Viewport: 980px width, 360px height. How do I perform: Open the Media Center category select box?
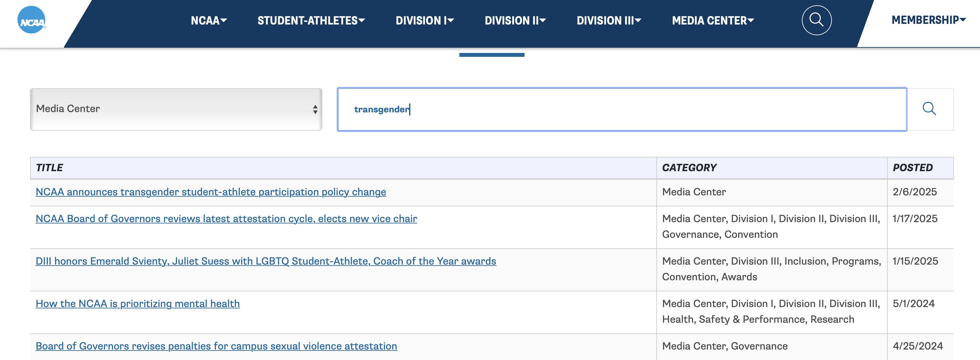click(176, 109)
